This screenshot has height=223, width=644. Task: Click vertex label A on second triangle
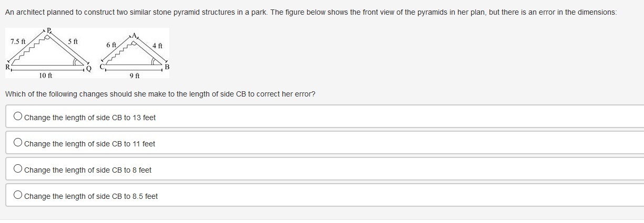point(134,35)
